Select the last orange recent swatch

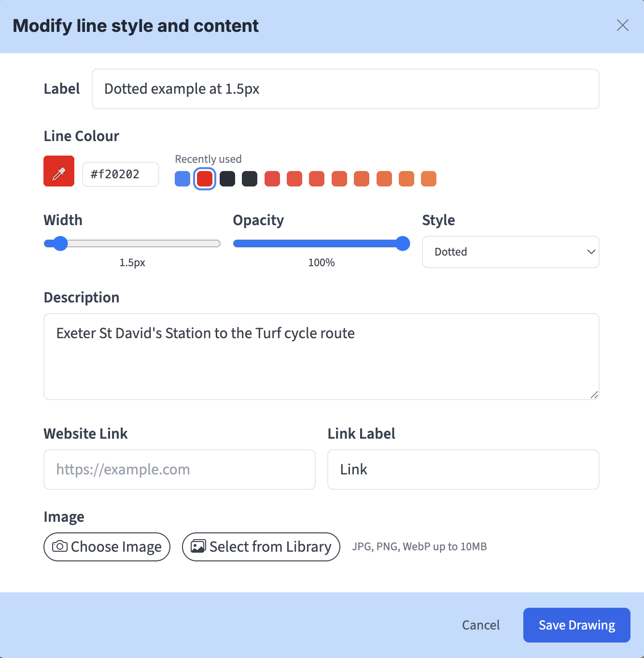pyautogui.click(x=429, y=179)
